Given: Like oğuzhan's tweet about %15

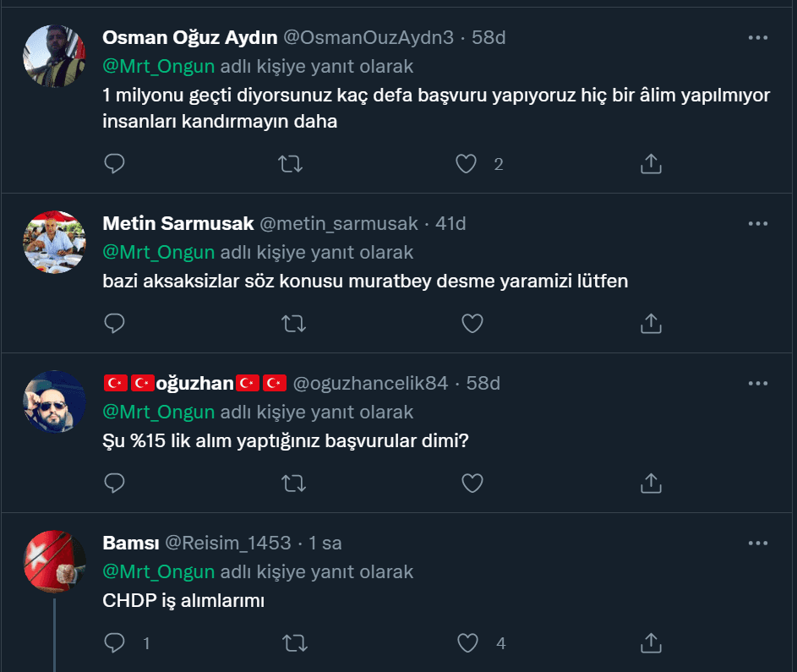Looking at the screenshot, I should [x=472, y=483].
